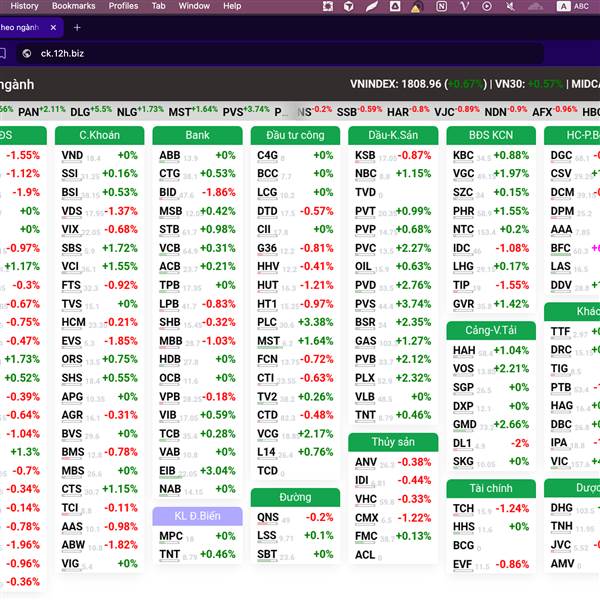
Task: Open the C.Khoán sector header
Action: pyautogui.click(x=99, y=135)
